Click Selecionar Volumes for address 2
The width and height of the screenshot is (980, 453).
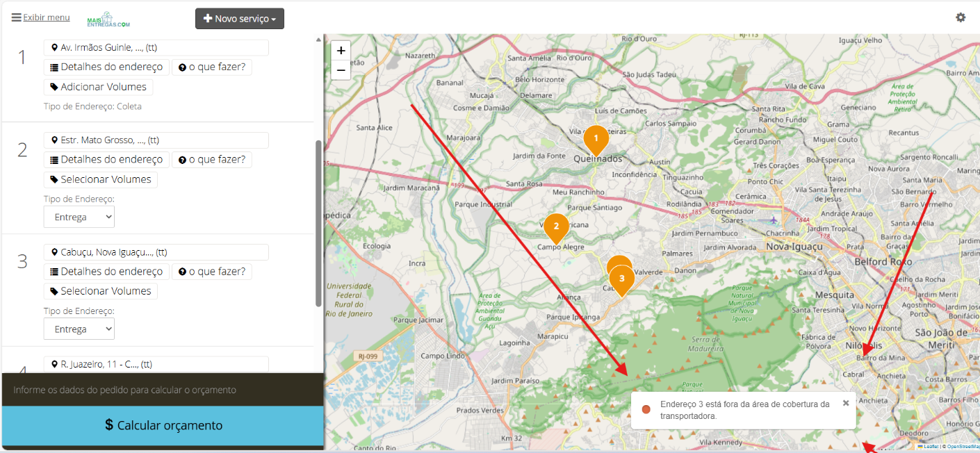(101, 179)
